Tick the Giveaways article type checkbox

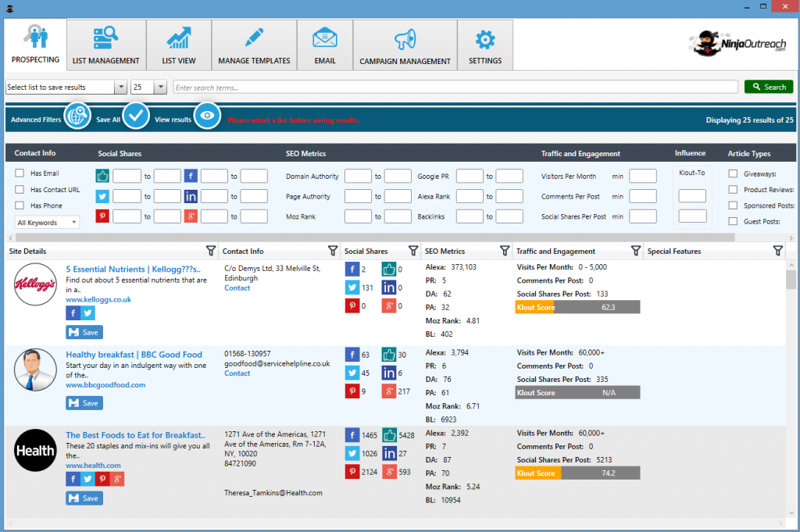(733, 173)
